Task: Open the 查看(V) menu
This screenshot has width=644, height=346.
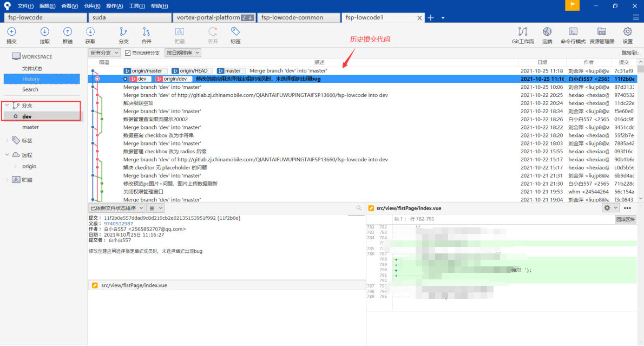Action: (69, 6)
